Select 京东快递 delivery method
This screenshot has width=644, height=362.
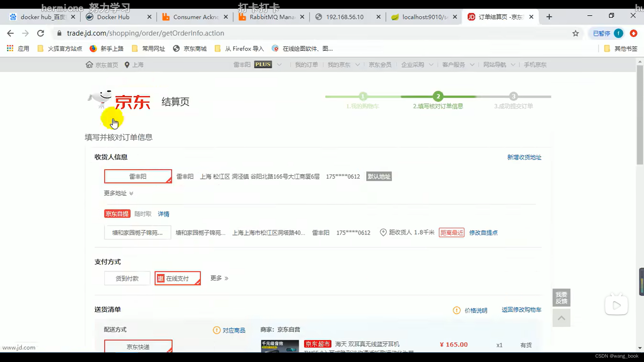[x=138, y=346]
